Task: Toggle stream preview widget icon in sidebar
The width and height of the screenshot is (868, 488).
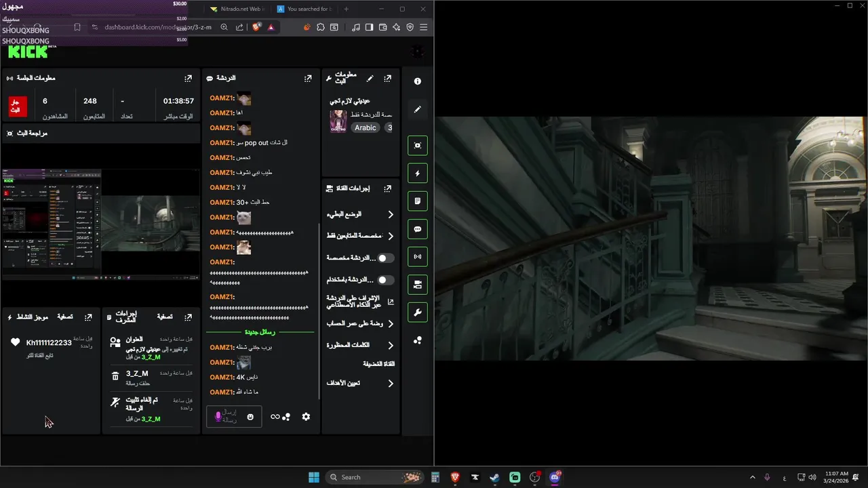Action: pos(418,146)
